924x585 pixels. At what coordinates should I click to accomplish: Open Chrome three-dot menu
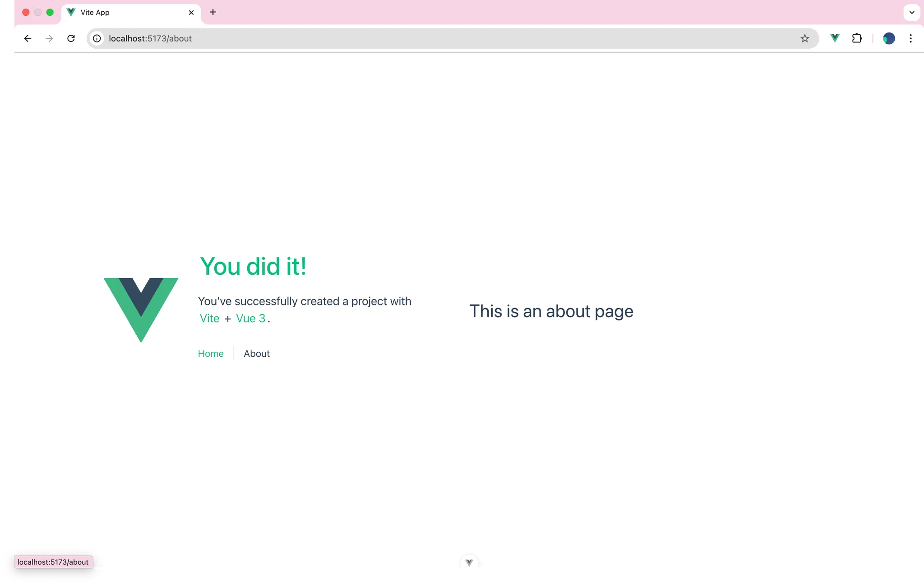pyautogui.click(x=910, y=38)
